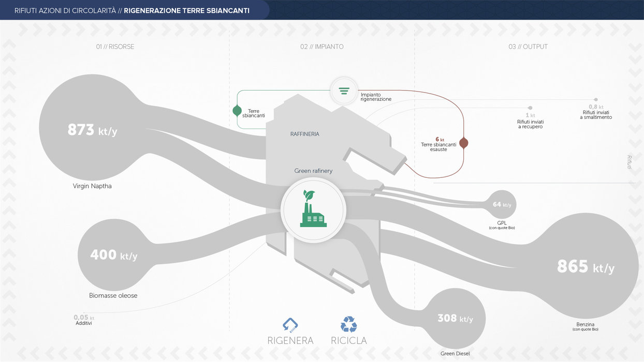This screenshot has width=644, height=362.
Task: Click the Rifiuti inviati a smaltimento dot
Action: tap(596, 99)
